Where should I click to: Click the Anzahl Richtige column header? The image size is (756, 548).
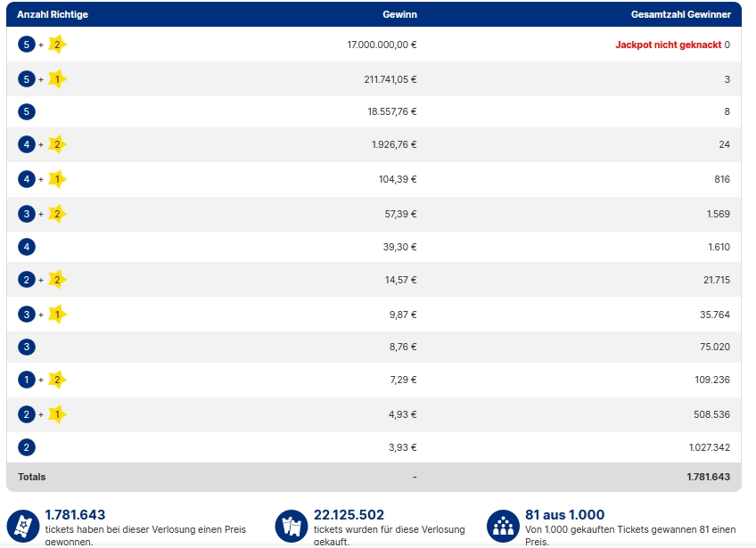(x=53, y=14)
